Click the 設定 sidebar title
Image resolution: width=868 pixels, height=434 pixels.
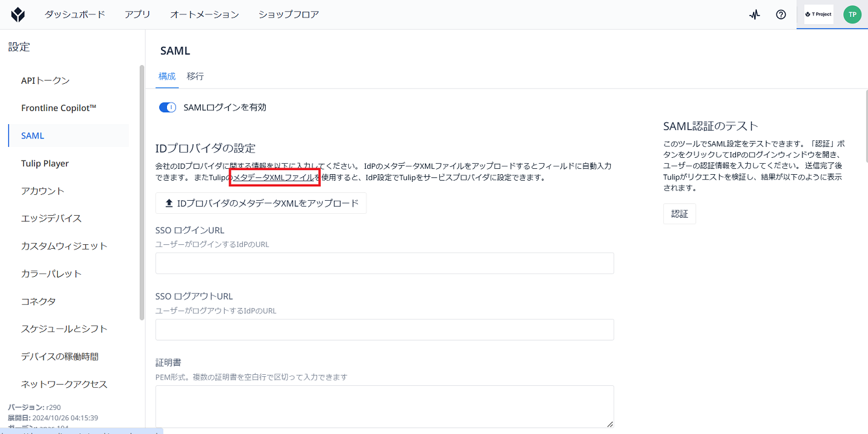pyautogui.click(x=19, y=47)
